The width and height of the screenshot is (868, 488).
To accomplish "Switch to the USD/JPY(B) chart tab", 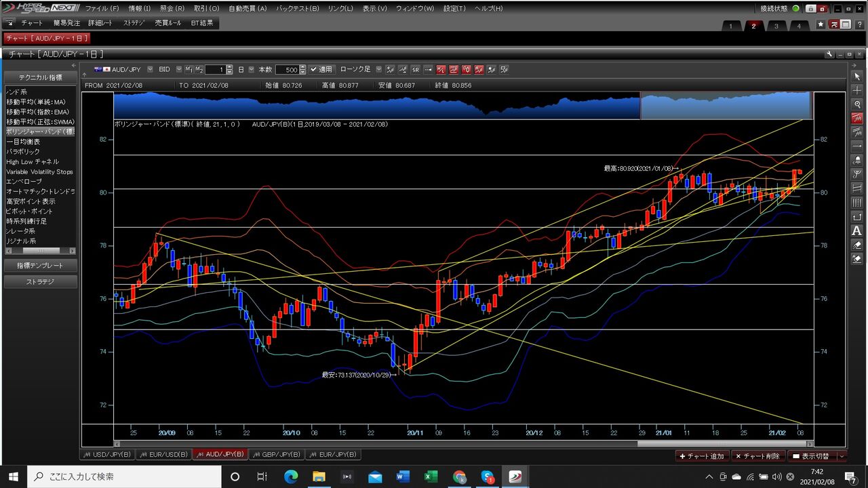I will click(107, 454).
